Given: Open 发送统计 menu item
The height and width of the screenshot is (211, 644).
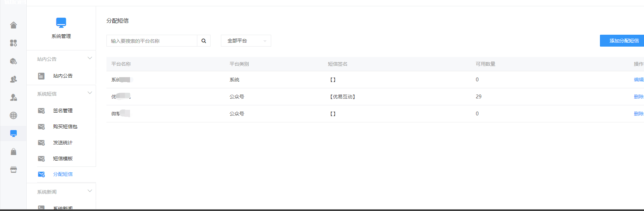Looking at the screenshot, I should (x=63, y=143).
